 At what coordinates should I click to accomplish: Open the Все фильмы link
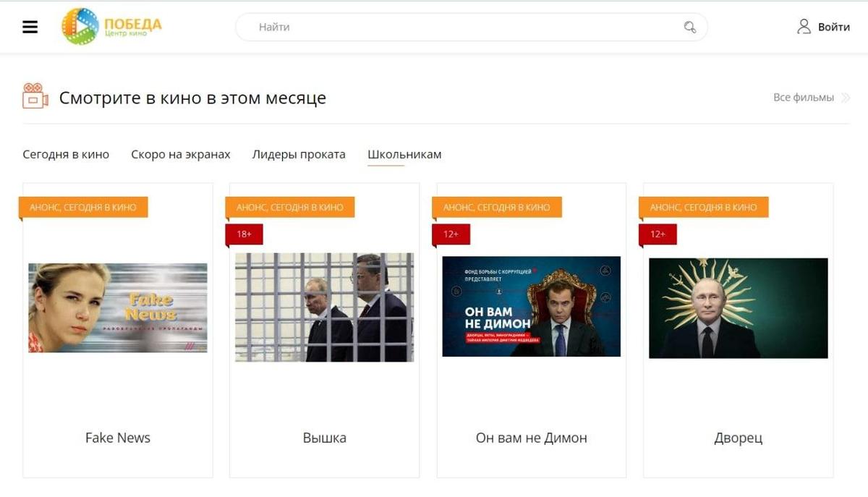pos(803,98)
